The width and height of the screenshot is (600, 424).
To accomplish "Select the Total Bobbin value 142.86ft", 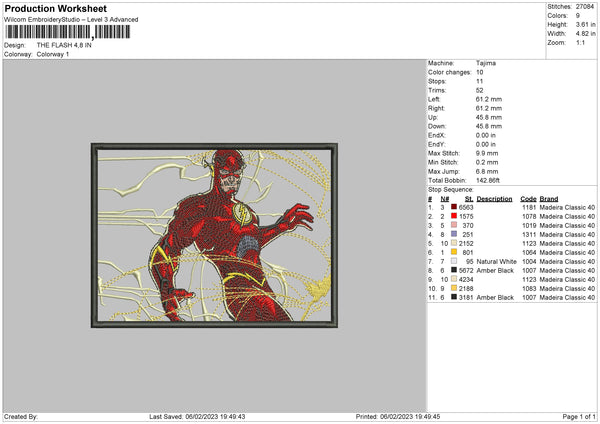I will click(x=488, y=180).
